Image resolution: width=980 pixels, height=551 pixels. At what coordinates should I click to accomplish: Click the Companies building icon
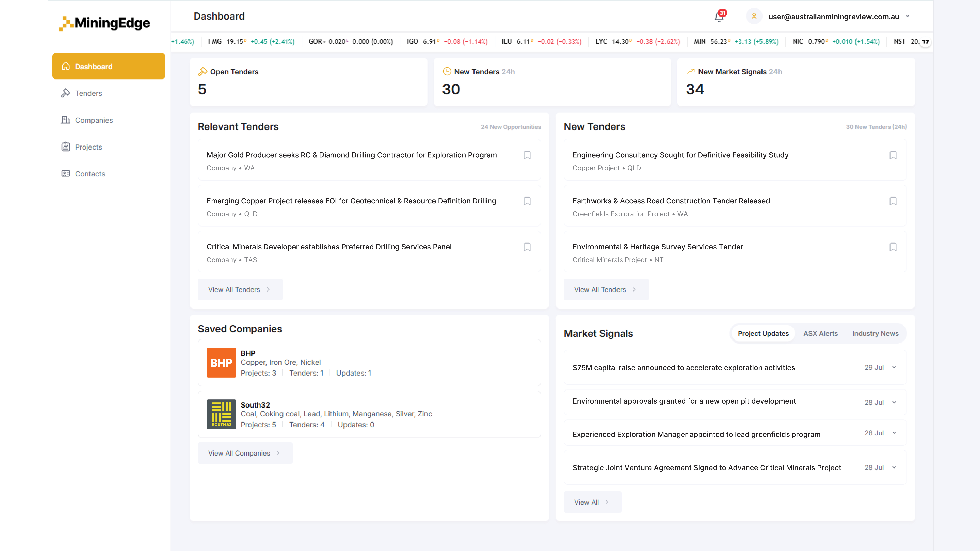[66, 120]
